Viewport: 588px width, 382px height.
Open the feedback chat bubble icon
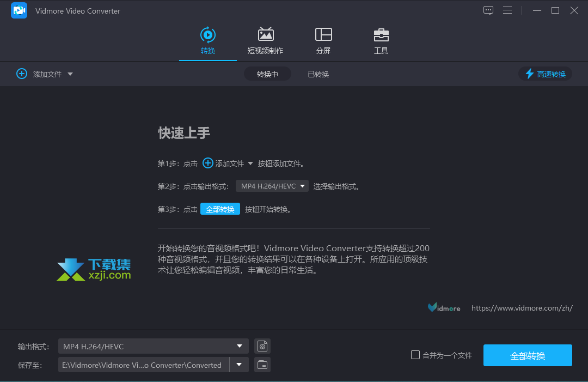coord(488,10)
